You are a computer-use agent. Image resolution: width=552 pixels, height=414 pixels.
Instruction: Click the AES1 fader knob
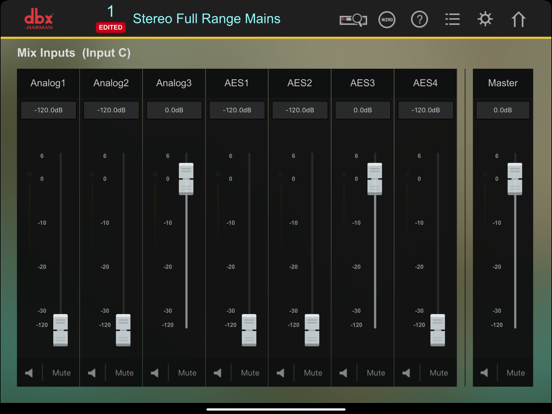pos(249,330)
